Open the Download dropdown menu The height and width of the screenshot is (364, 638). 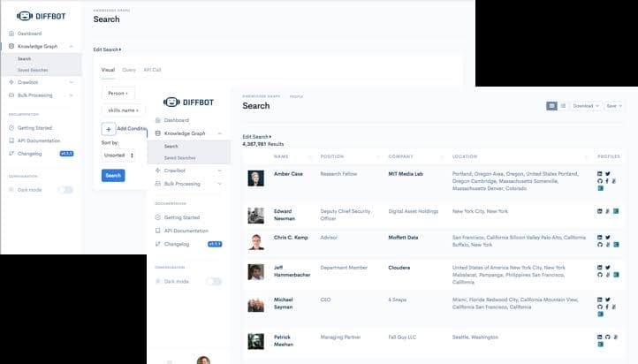(x=584, y=105)
